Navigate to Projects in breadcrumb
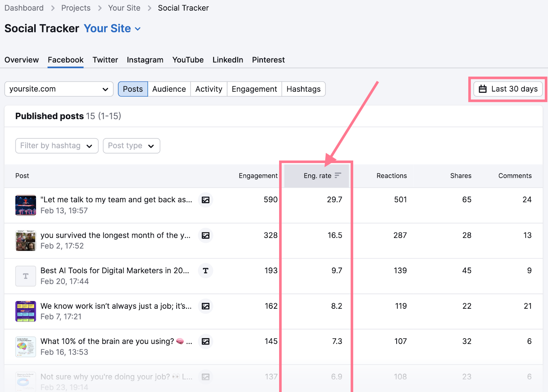The height and width of the screenshot is (392, 548). coord(76,8)
